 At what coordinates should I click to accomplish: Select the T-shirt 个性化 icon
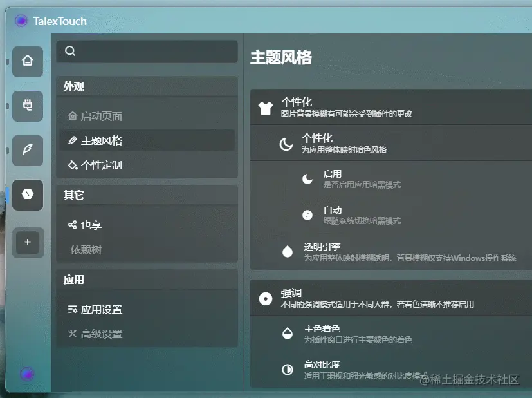[x=265, y=108]
